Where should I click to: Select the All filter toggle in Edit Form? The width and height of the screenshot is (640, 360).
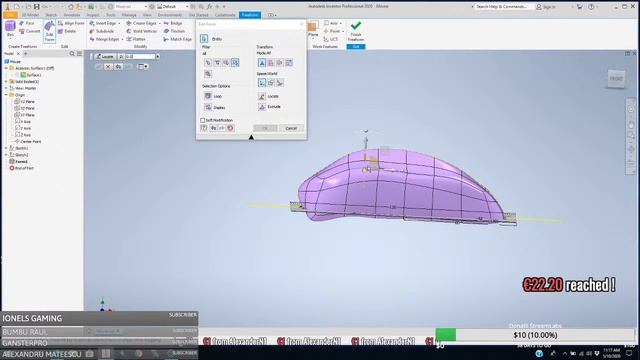pos(235,62)
